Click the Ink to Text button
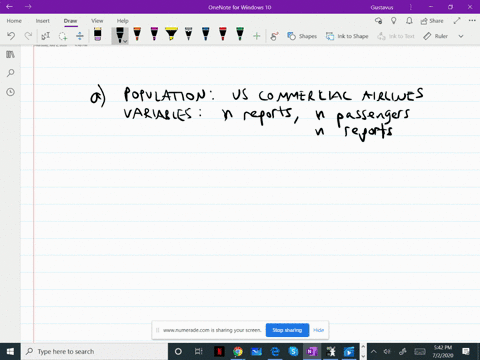480x360 pixels. (x=396, y=36)
